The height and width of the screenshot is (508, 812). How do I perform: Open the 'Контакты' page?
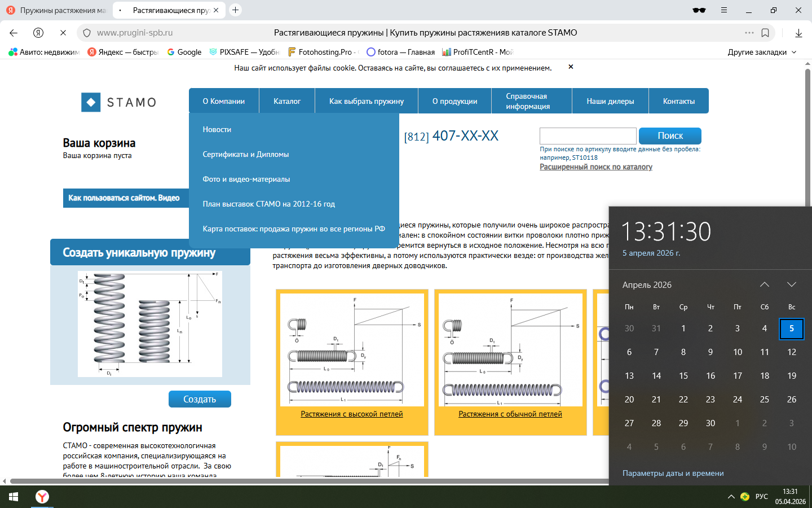pyautogui.click(x=679, y=101)
